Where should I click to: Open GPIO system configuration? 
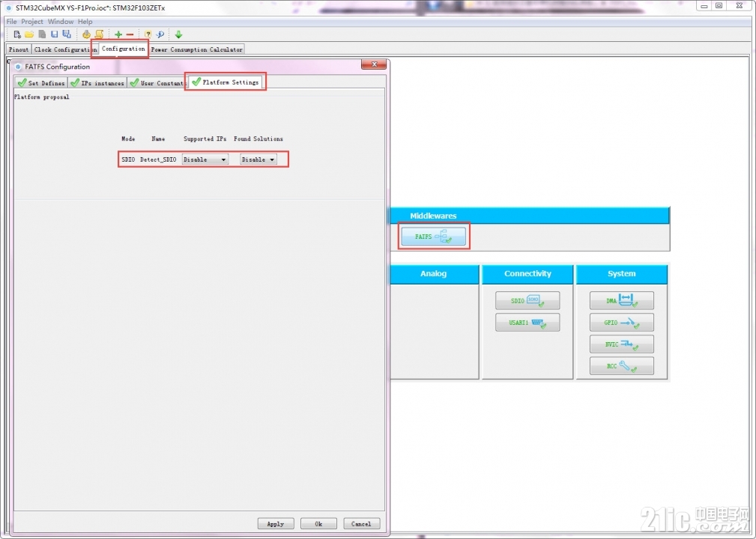tap(621, 322)
